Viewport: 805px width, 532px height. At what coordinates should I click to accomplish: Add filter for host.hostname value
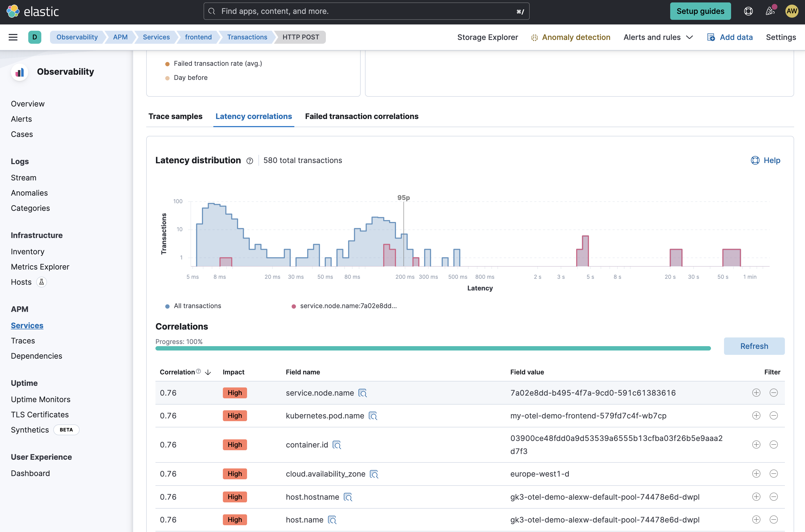[756, 497]
